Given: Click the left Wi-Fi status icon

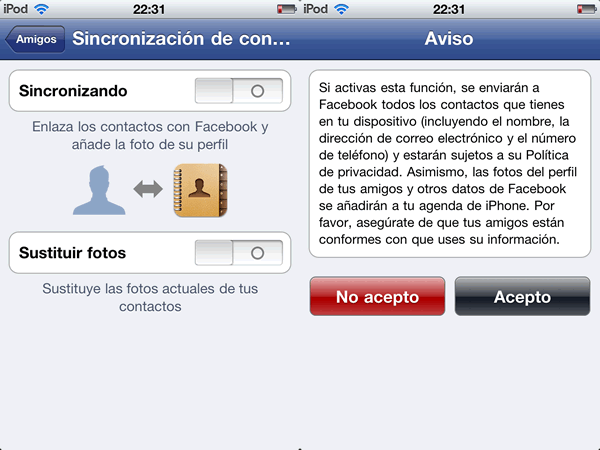Looking at the screenshot, I should 41,9.
